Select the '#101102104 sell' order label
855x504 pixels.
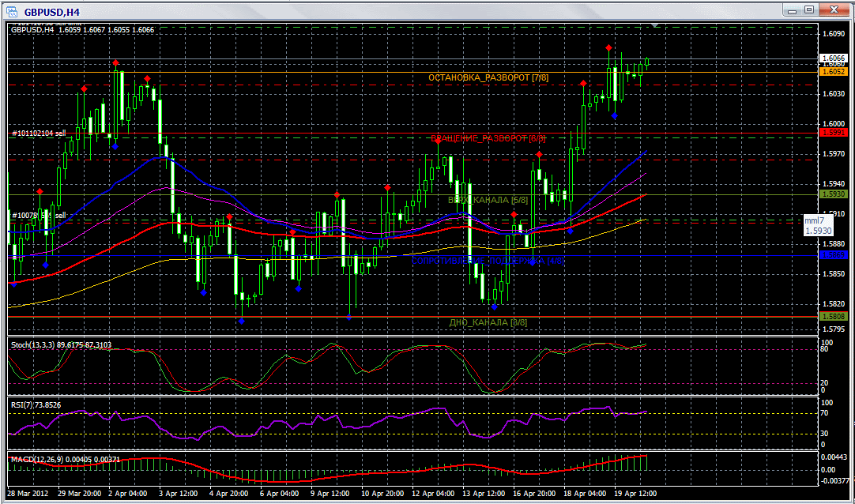point(39,133)
